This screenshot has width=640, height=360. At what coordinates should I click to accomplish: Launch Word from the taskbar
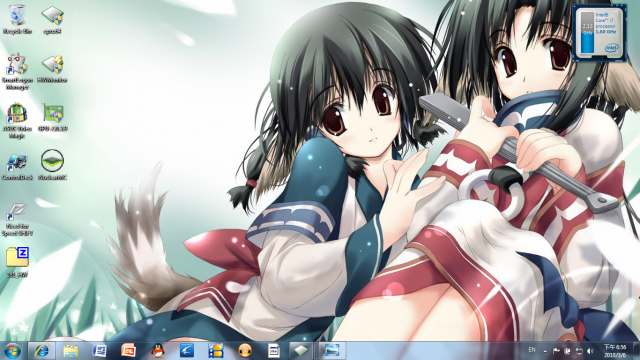(x=99, y=351)
